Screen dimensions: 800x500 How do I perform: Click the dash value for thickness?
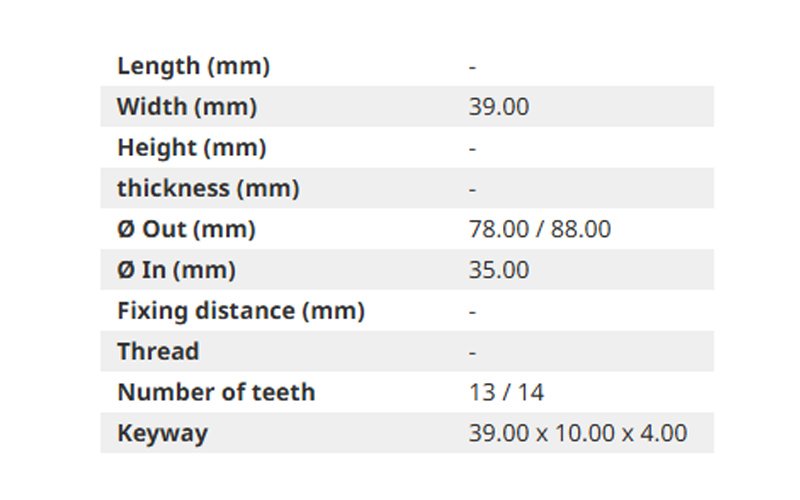pos(472,189)
